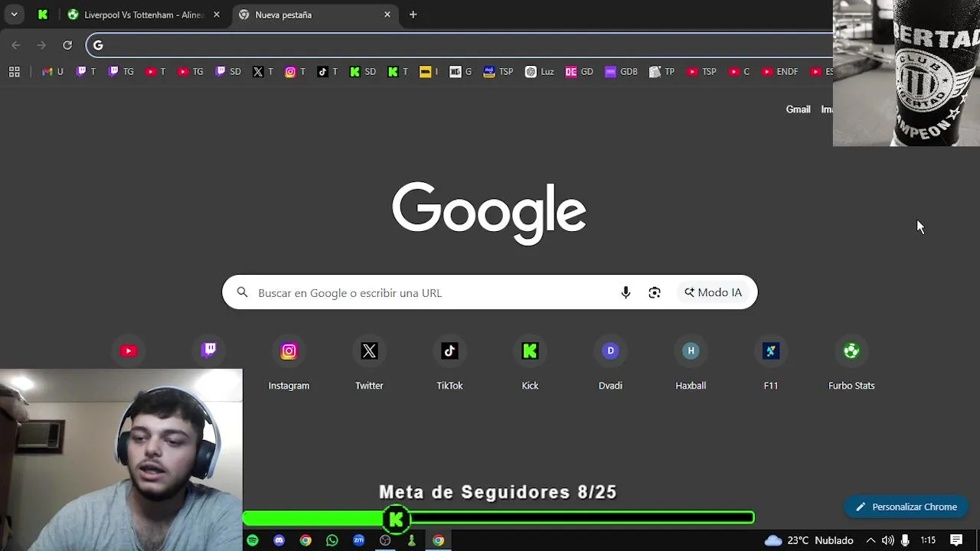Screen dimensions: 980x551
Task: Click the Modo IA button
Action: [x=713, y=292]
